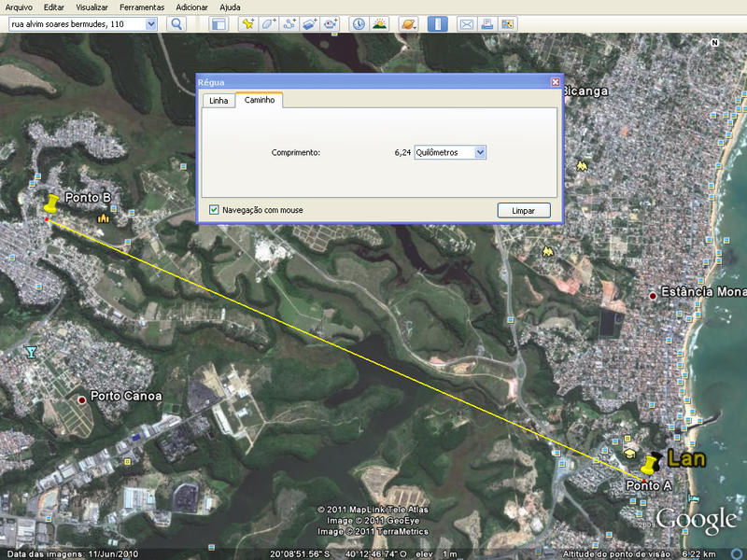Click the Data das imagens status text
The width and height of the screenshot is (747, 560).
tap(73, 553)
